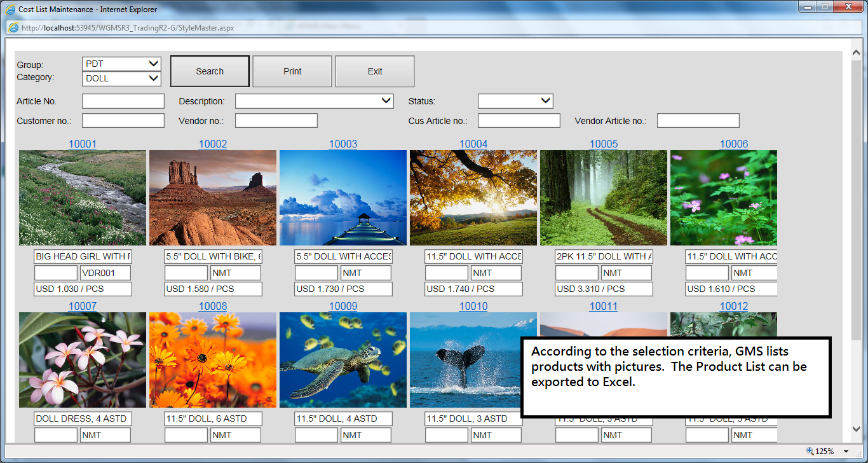Open the Group dropdown showing PDT
Image resolution: width=868 pixels, height=463 pixels.
(x=121, y=64)
